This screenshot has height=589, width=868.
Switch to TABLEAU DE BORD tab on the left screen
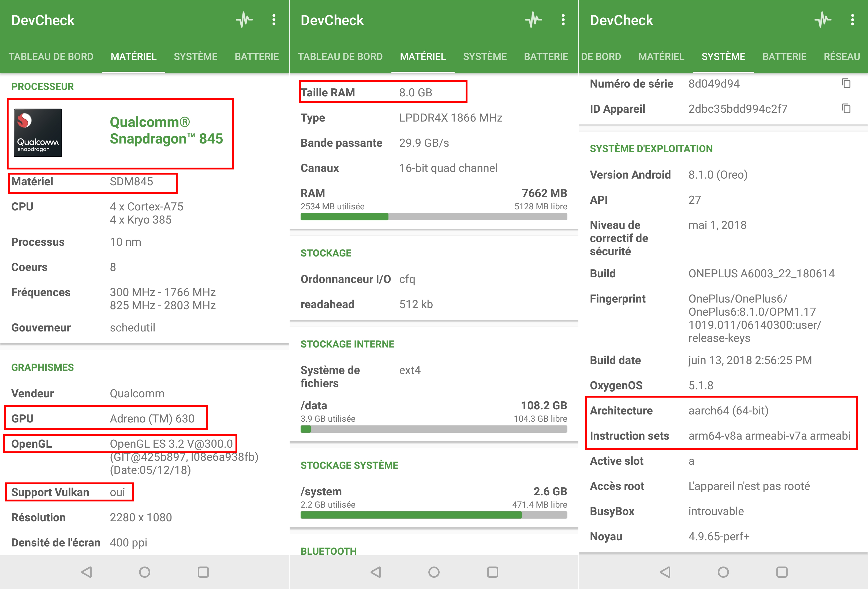(x=51, y=56)
